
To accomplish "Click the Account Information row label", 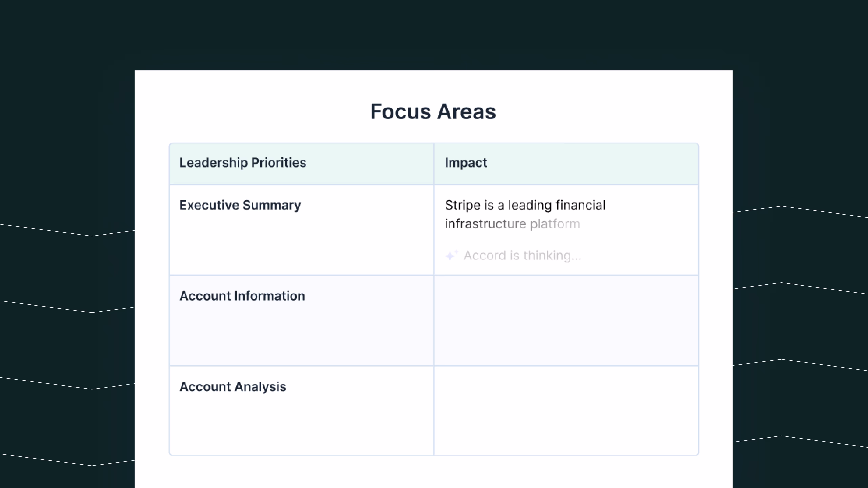I will click(242, 296).
